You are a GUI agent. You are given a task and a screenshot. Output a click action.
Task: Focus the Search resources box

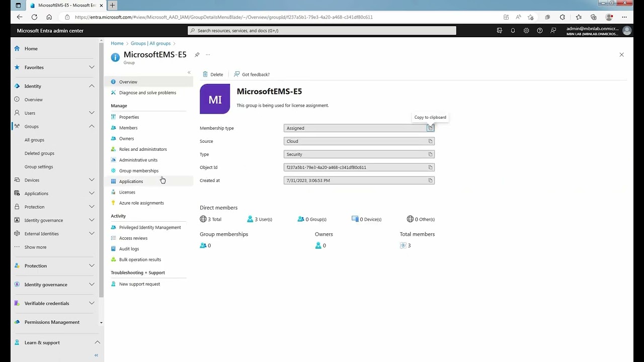(x=322, y=31)
